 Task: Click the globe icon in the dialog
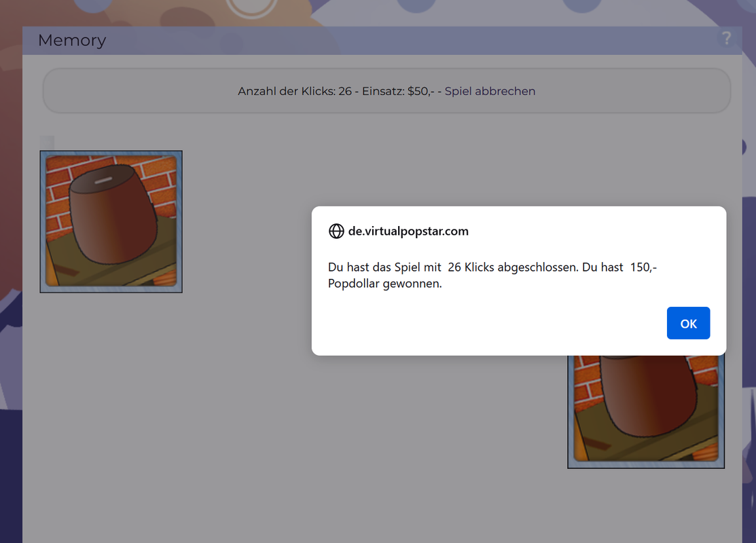336,231
